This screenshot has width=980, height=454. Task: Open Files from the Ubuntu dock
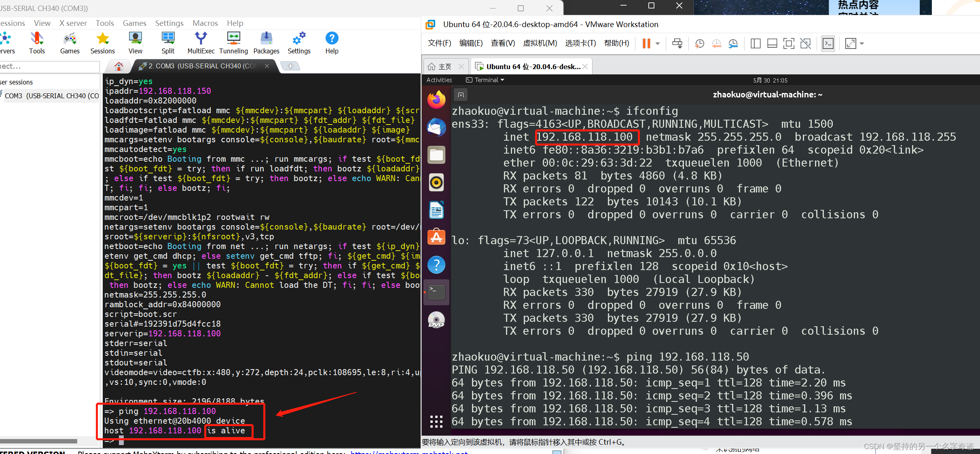click(x=436, y=155)
